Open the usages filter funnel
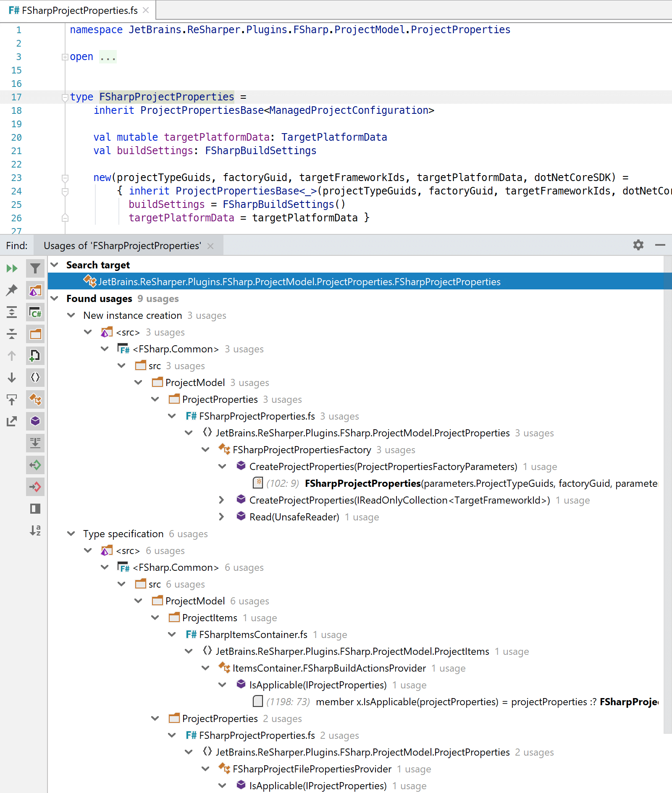Viewport: 672px width, 793px height. point(35,268)
